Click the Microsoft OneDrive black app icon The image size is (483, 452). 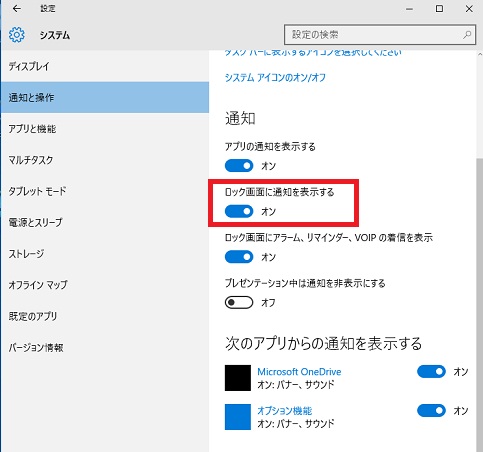(238, 378)
